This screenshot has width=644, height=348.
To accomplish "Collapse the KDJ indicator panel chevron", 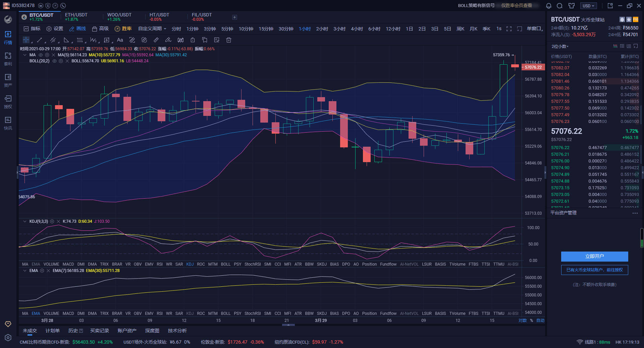I will tap(24, 221).
